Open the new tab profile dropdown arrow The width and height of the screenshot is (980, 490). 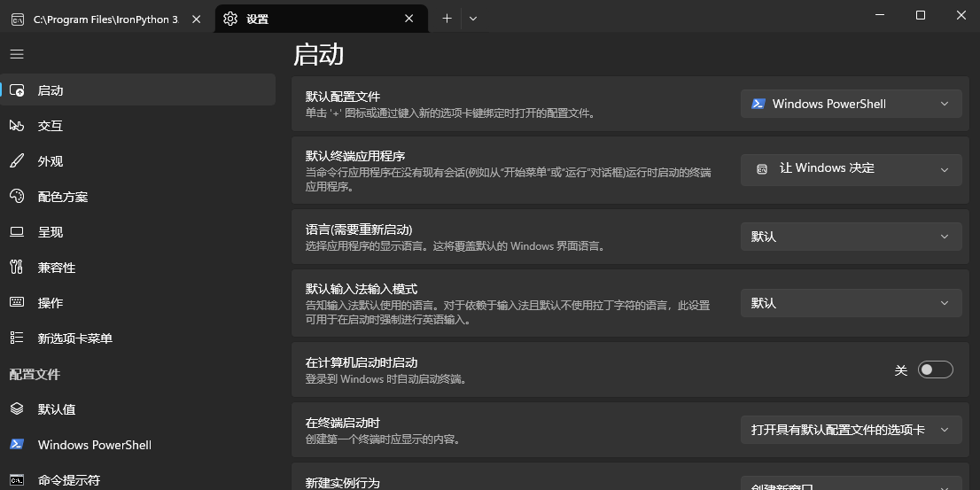(x=473, y=19)
